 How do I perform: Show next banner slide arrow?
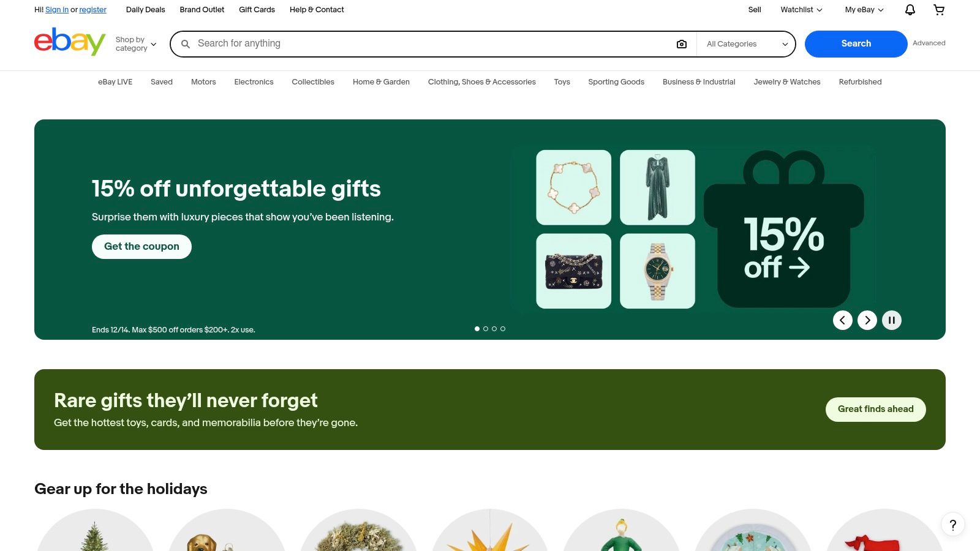[867, 320]
